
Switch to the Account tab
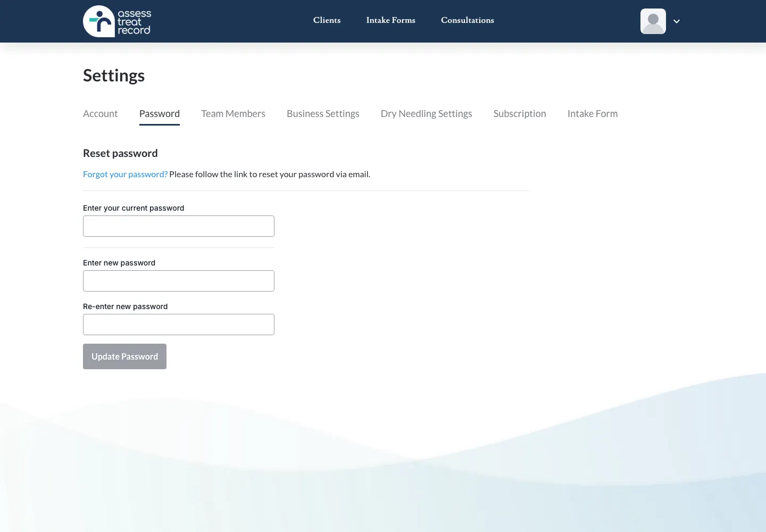click(x=101, y=114)
